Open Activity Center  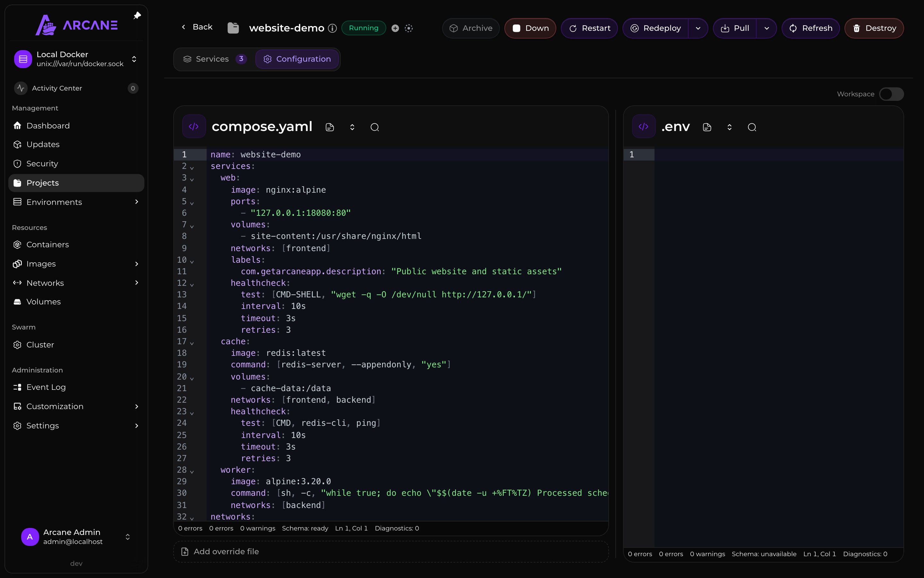(x=76, y=88)
